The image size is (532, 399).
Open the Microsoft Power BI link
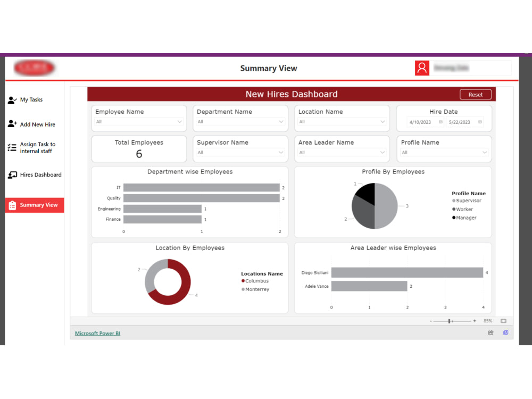(x=97, y=333)
